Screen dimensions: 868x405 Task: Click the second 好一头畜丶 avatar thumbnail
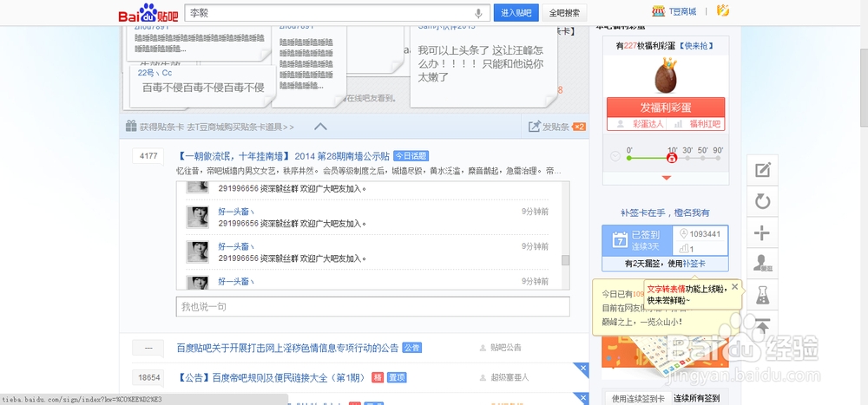pos(197,251)
